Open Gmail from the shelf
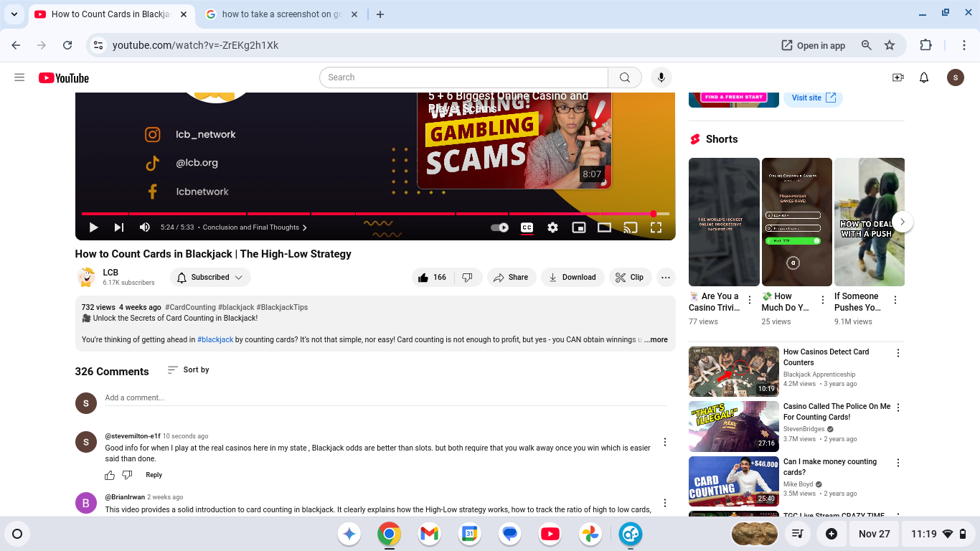Image resolution: width=980 pixels, height=551 pixels. tap(429, 534)
